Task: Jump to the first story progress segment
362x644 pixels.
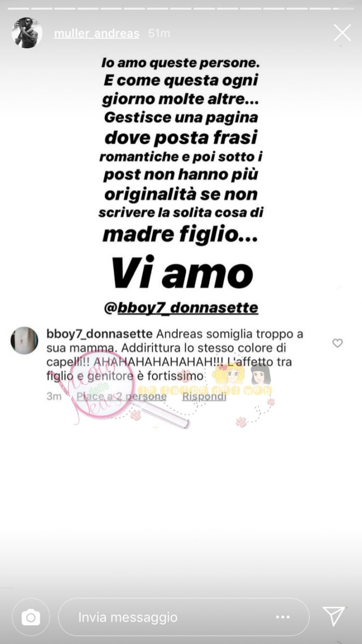Action: click(18, 9)
